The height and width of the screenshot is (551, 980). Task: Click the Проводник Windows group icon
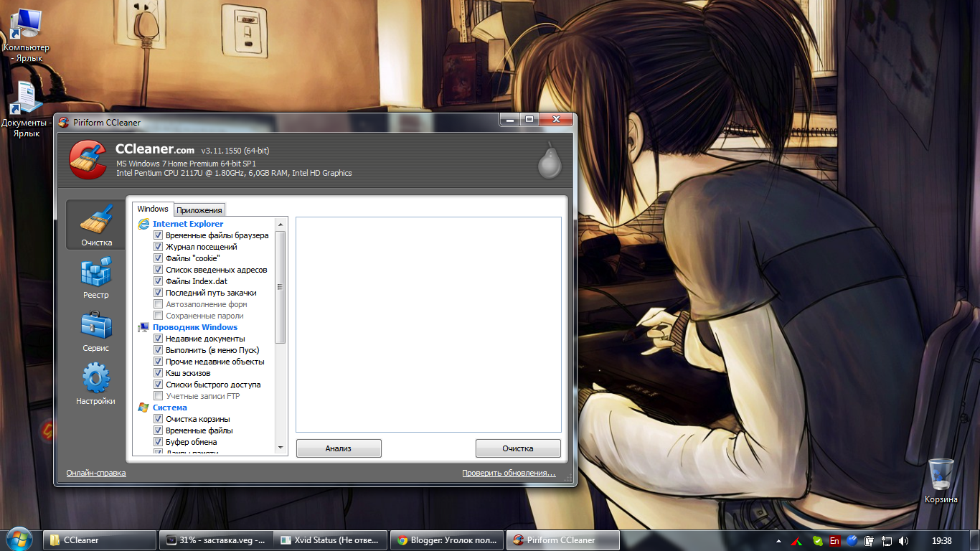point(143,327)
